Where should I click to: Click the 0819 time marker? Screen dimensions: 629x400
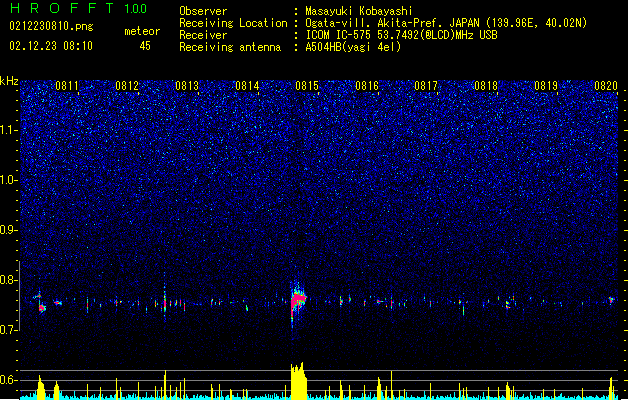pyautogui.click(x=546, y=86)
